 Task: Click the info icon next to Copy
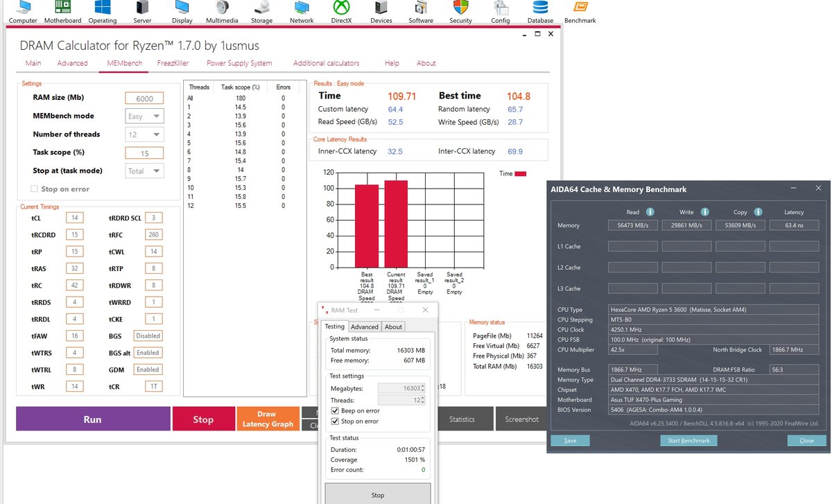pyautogui.click(x=758, y=212)
